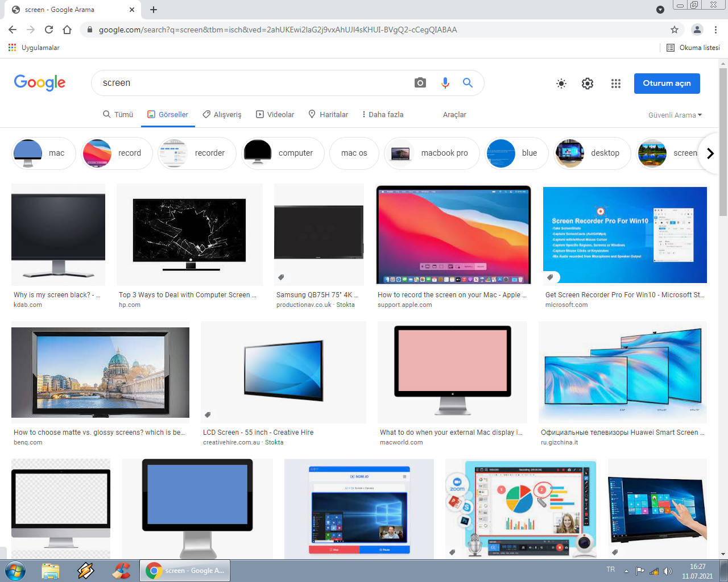
Task: Click the Chrome taskbar button 'screen - Google A...'
Action: [x=185, y=571]
